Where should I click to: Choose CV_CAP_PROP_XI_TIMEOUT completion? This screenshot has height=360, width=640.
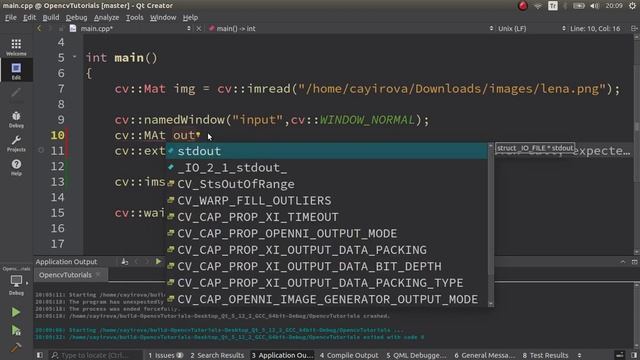click(x=327, y=217)
